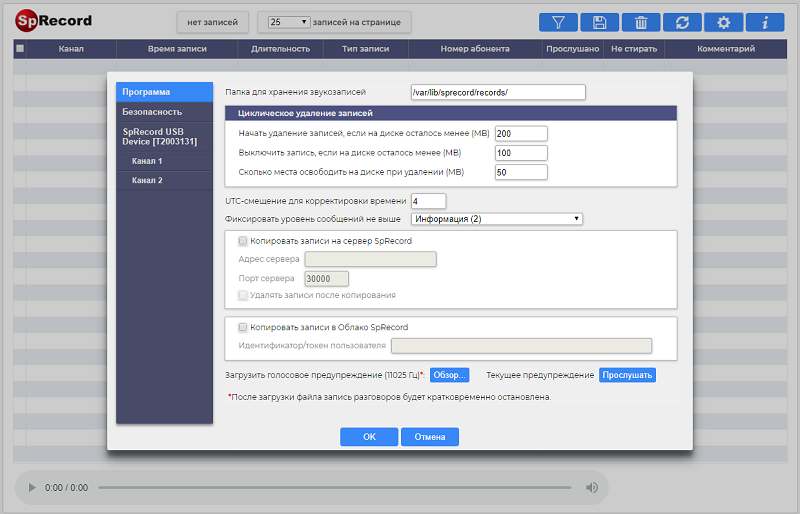Click the 'Порт сервера' field showing 30000
This screenshot has width=800, height=514.
(327, 279)
